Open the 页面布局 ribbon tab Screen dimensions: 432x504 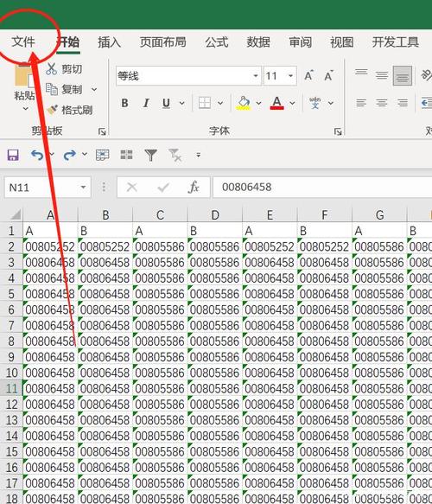(162, 42)
